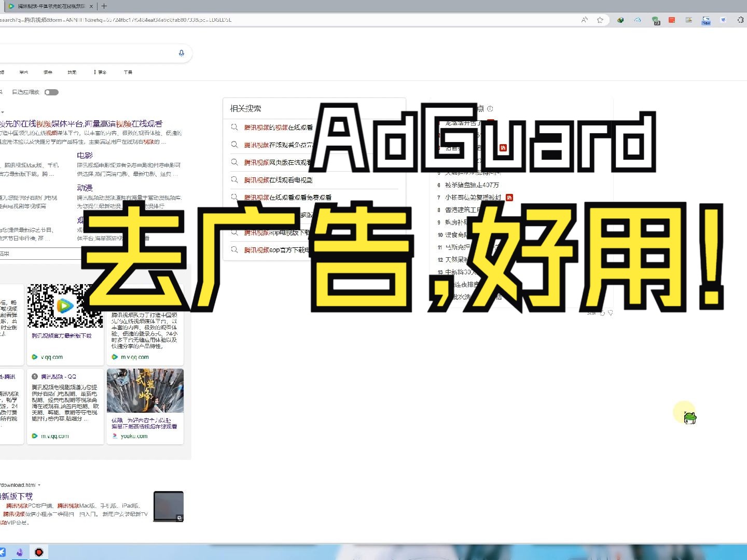The width and height of the screenshot is (747, 560).
Task: Open the 电影 sitelink
Action: click(x=85, y=155)
